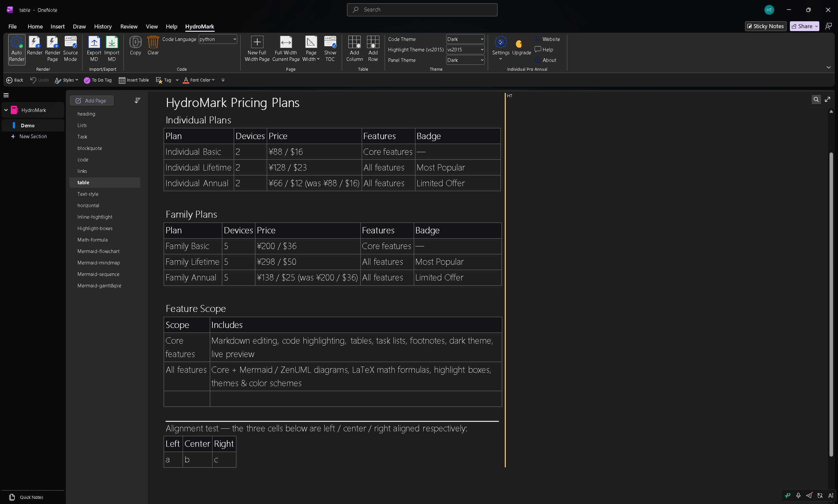Click the Add Column icon
Image resolution: width=838 pixels, height=504 pixels.
tap(354, 49)
